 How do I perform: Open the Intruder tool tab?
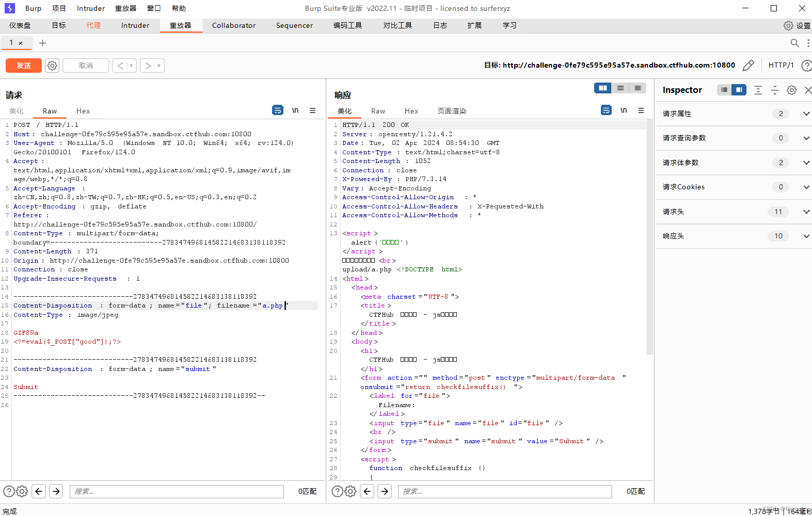(135, 25)
